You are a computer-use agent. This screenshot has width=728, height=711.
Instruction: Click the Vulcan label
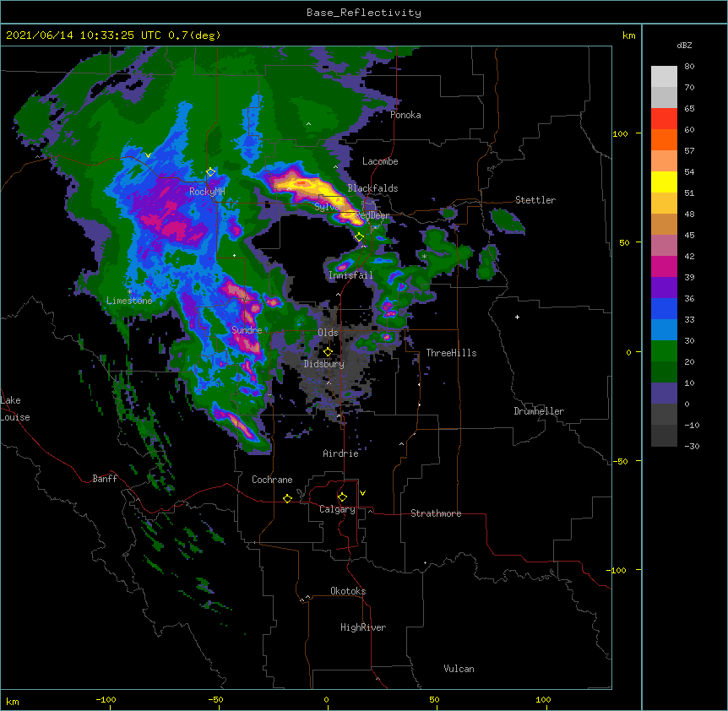(459, 669)
